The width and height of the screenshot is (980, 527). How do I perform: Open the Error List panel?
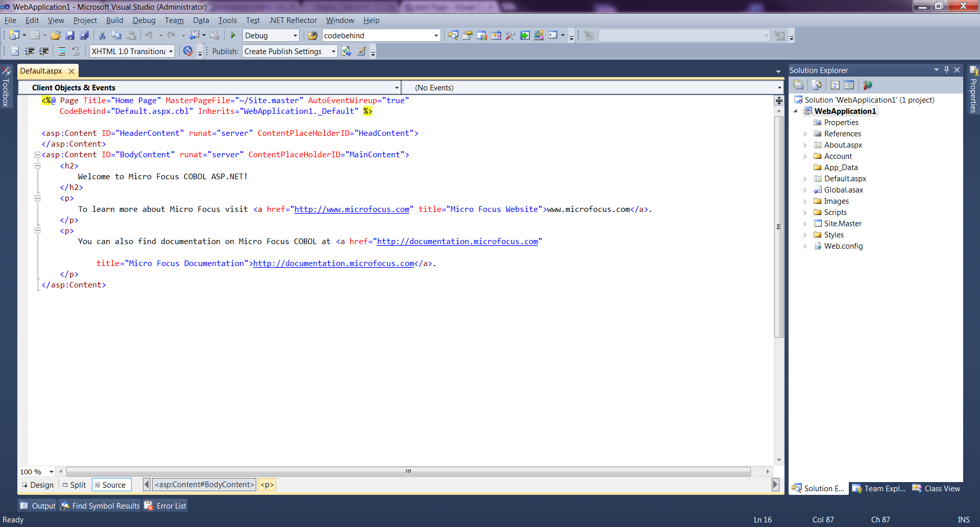click(x=166, y=506)
